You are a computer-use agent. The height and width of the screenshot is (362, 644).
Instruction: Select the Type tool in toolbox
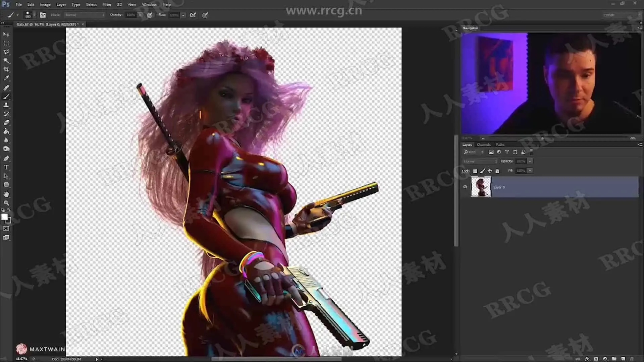point(6,167)
